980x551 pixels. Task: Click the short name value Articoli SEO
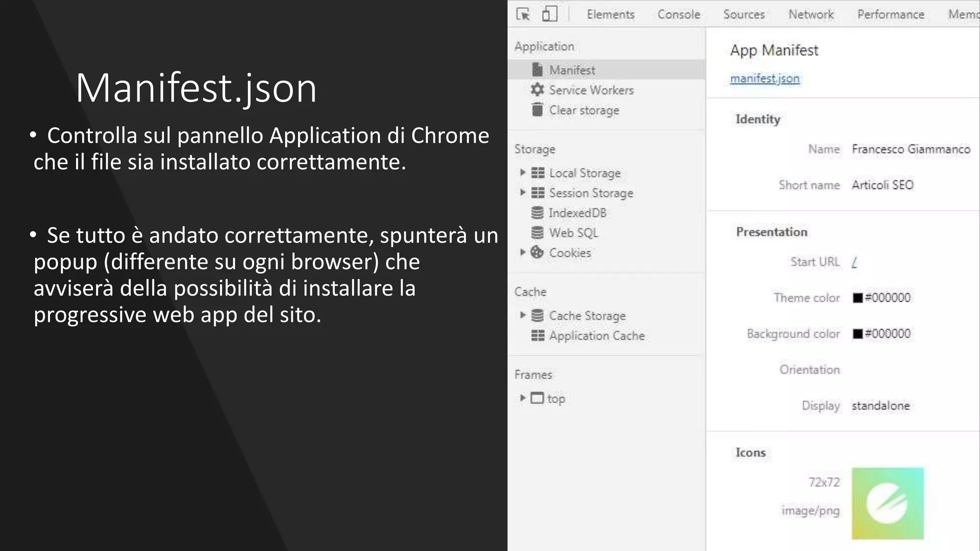882,185
